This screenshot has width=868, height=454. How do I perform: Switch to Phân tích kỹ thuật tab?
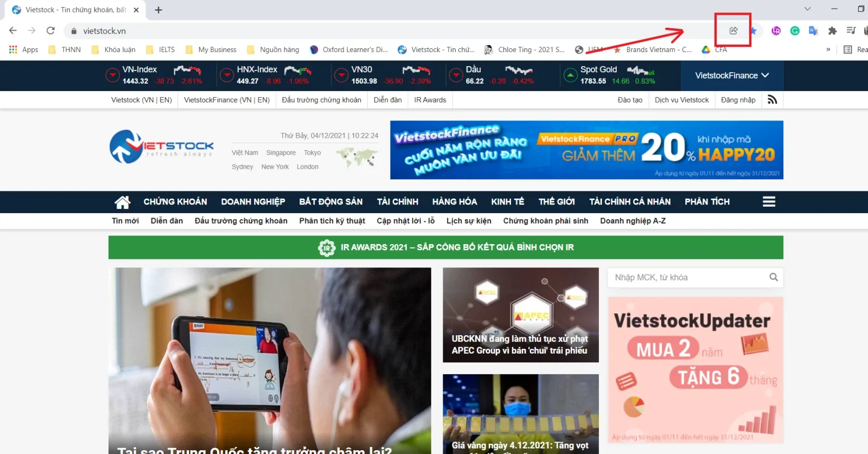pyautogui.click(x=332, y=221)
